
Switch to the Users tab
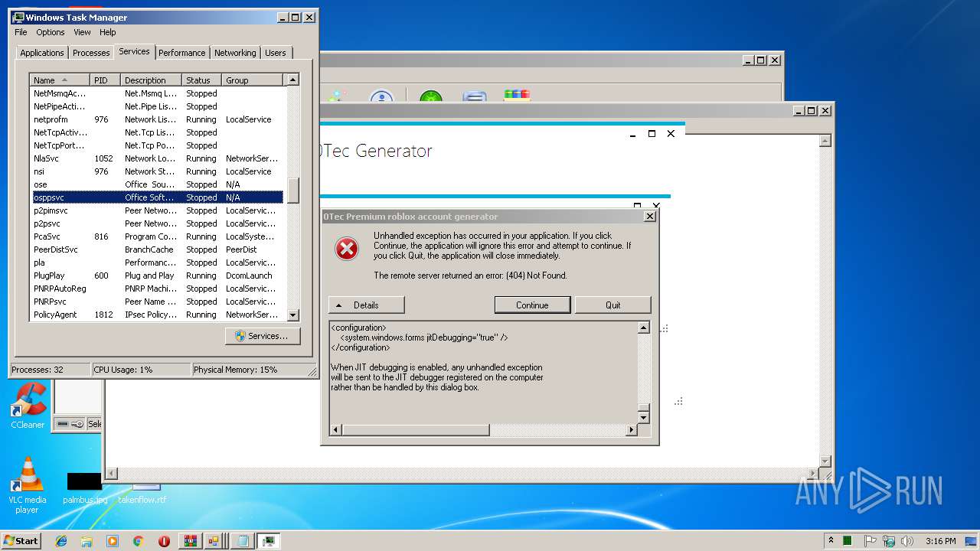coord(276,53)
